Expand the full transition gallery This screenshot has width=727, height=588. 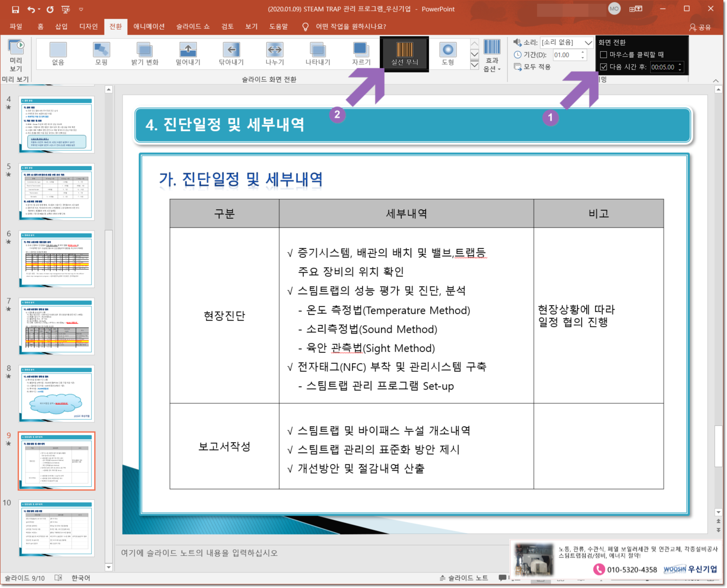coord(474,64)
